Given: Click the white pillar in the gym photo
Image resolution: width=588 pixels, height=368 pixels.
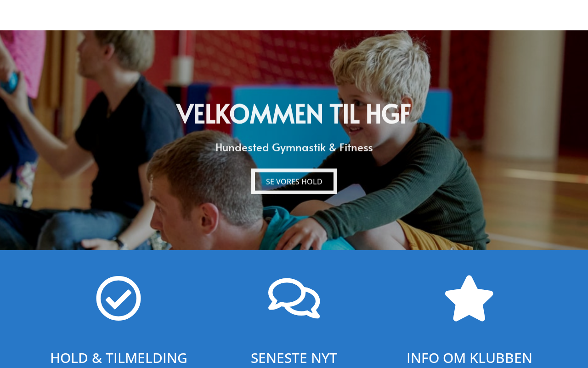Looking at the screenshot, I should [x=524, y=92].
